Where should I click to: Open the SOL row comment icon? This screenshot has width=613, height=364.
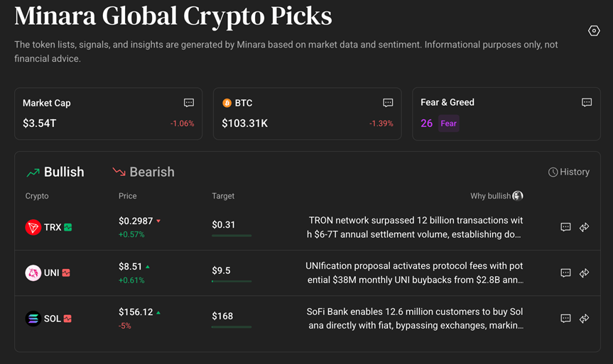coord(565,319)
